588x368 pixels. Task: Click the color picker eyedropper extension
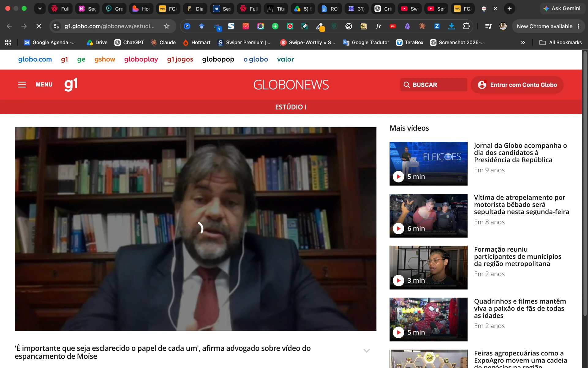(320, 27)
